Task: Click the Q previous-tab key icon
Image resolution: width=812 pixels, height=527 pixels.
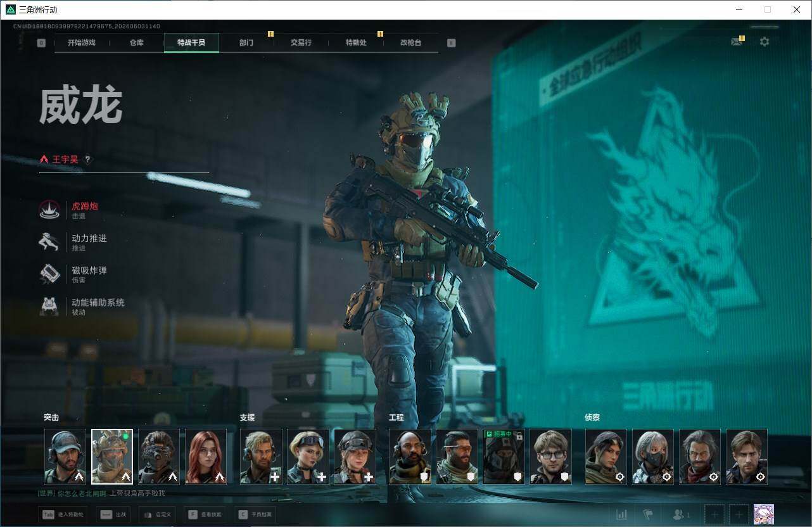Action: [x=41, y=43]
